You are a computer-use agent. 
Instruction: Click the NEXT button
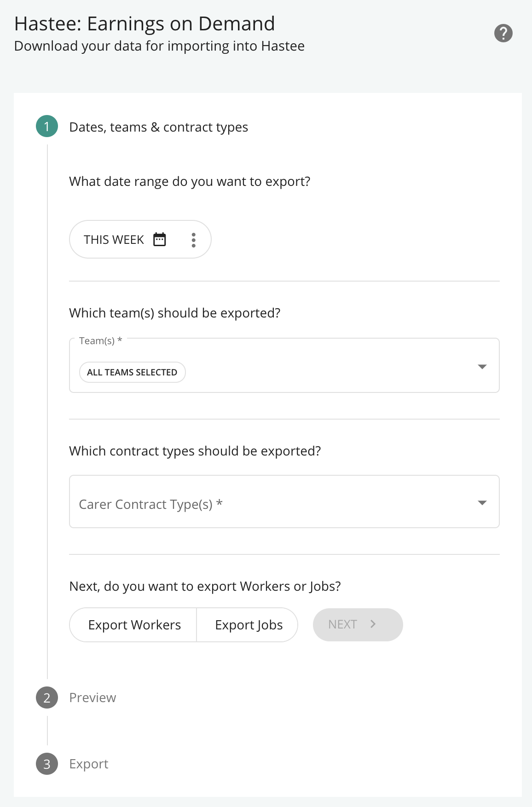358,625
